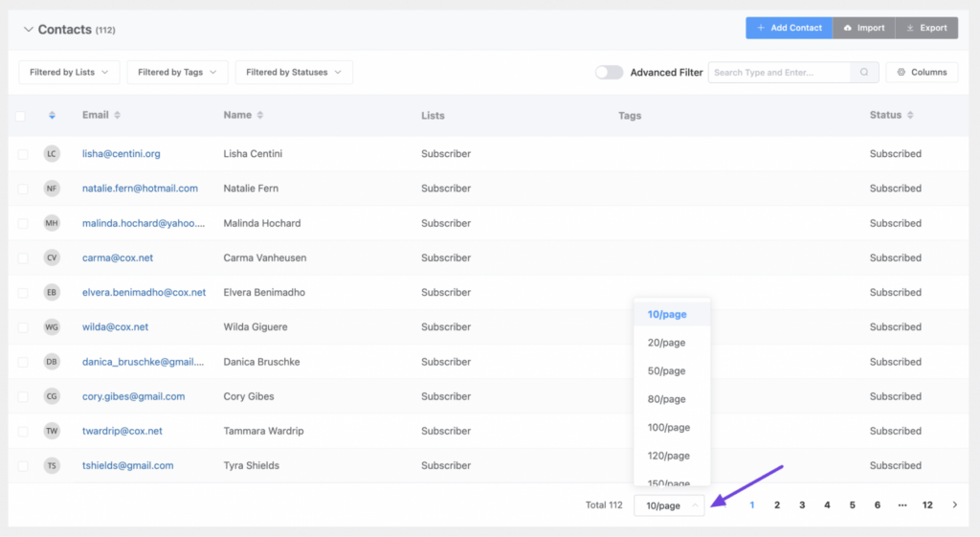Open the Filtered by Tags dropdown
Viewport: 980px width, 537px height.
tap(177, 73)
